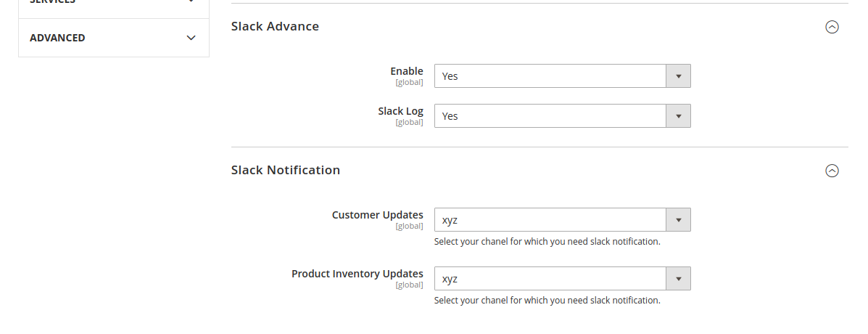868x334 pixels.
Task: Click the Slack Log field label
Action: [401, 111]
